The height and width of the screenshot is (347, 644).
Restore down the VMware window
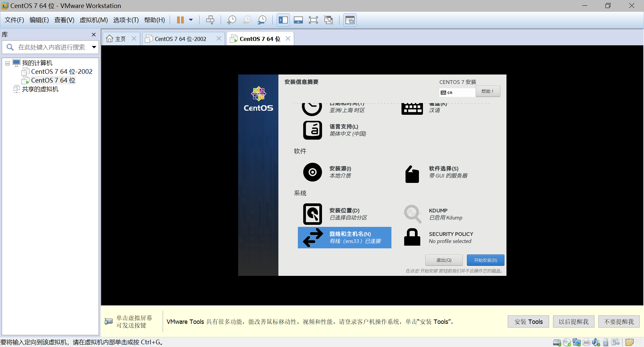608,6
